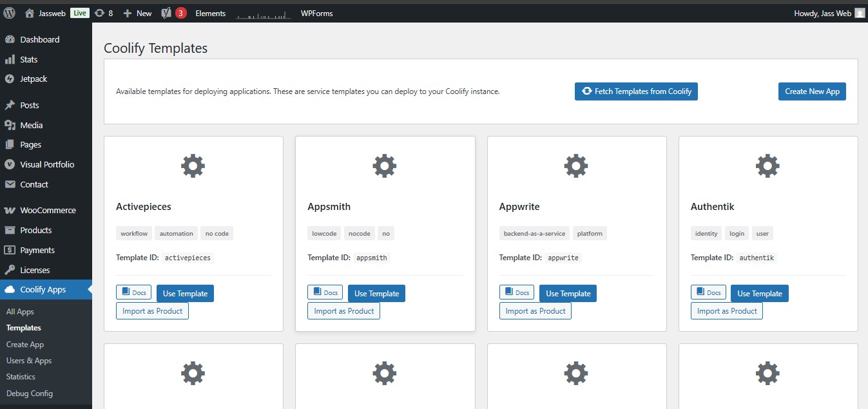
Task: Open Visual Portfolio menu item
Action: pos(46,164)
